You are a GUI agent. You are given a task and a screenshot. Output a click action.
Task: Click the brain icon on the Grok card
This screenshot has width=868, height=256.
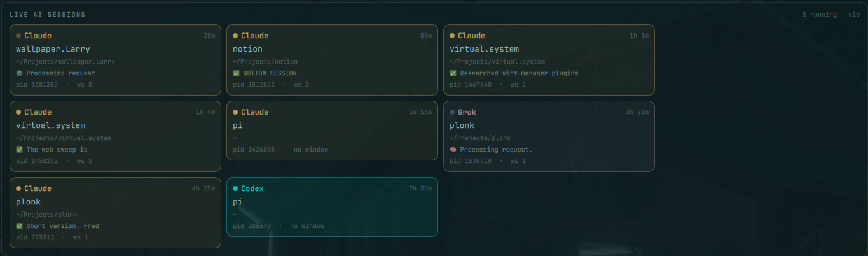click(x=453, y=150)
